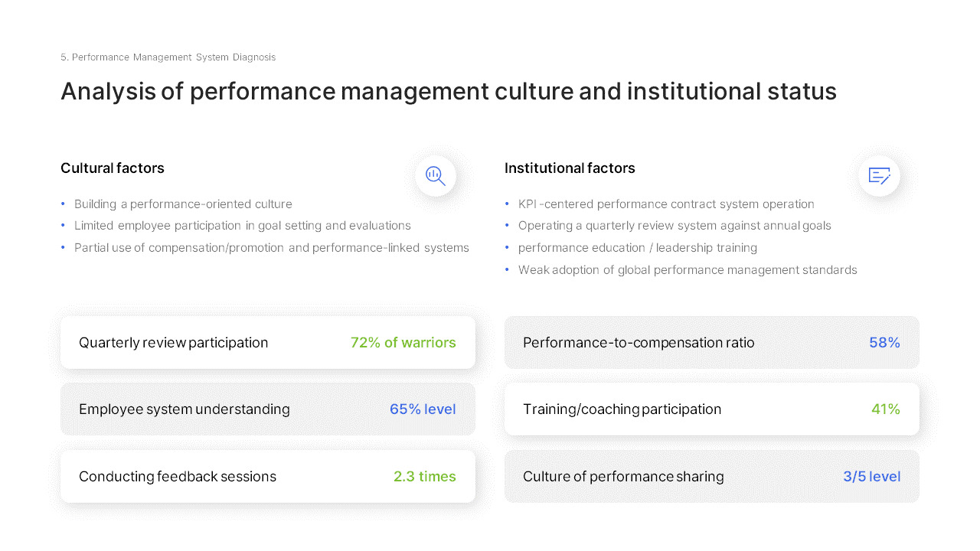The width and height of the screenshot is (980, 551).
Task: Select the Training/coaching participation 41% value
Action: coord(886,409)
